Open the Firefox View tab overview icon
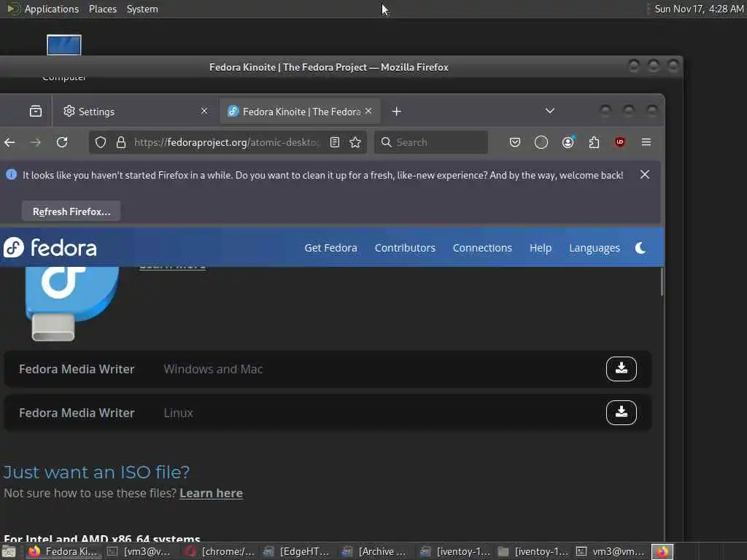747x560 pixels. pos(36,112)
